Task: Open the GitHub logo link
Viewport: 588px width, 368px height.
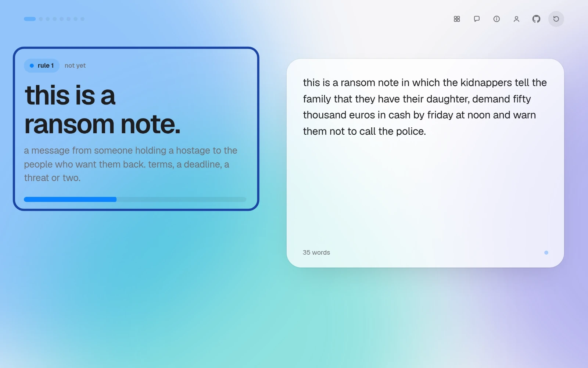Action: [x=536, y=19]
